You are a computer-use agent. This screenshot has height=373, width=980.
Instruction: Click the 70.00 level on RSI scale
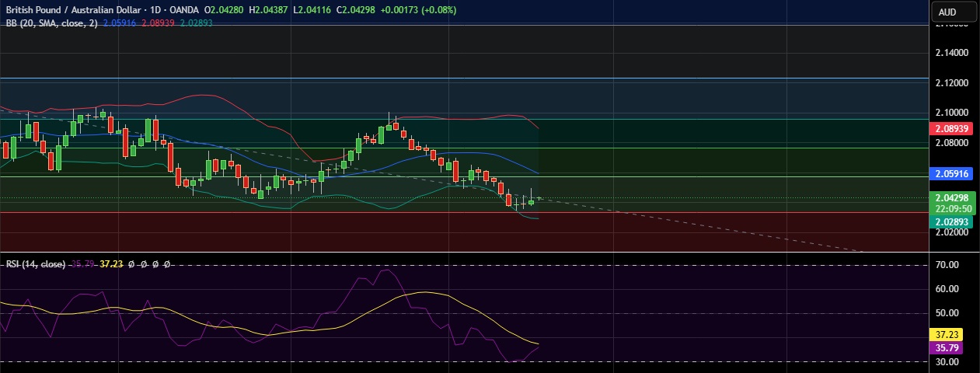tap(946, 265)
